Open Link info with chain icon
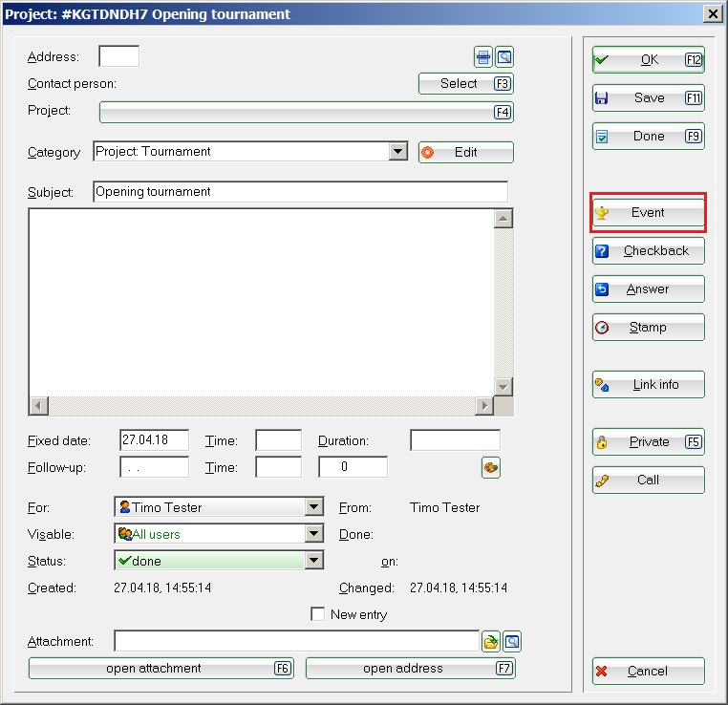 pyautogui.click(x=648, y=384)
